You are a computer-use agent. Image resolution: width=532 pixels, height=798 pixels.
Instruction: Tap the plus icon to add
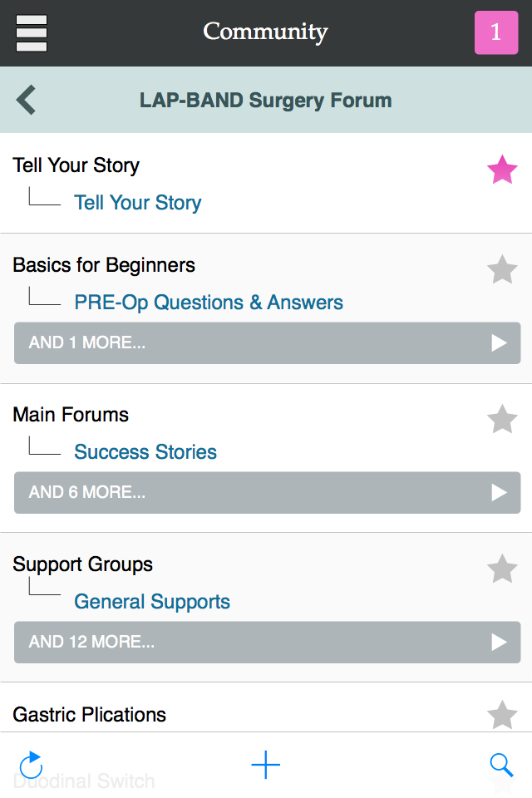(x=266, y=765)
